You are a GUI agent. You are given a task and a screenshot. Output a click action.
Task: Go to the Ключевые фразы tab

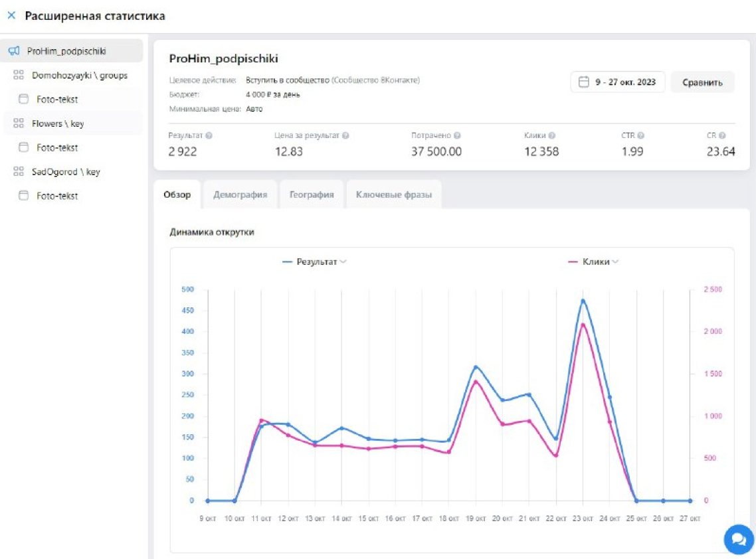(393, 195)
